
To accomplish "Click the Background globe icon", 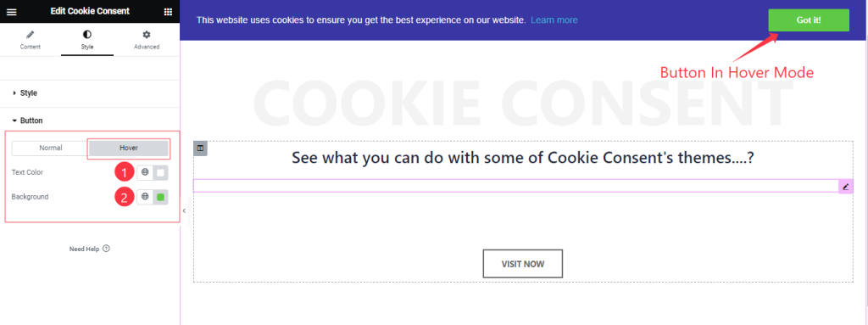I will tap(144, 196).
